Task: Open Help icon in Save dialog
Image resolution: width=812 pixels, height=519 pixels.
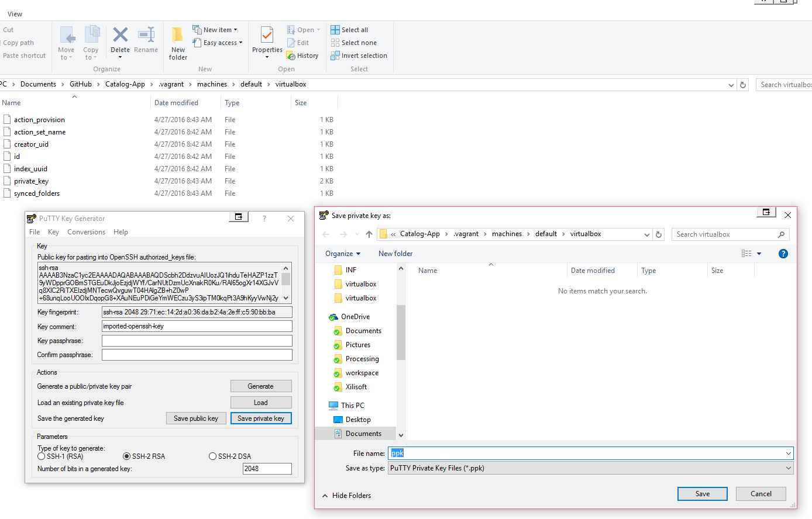Action: pos(783,254)
